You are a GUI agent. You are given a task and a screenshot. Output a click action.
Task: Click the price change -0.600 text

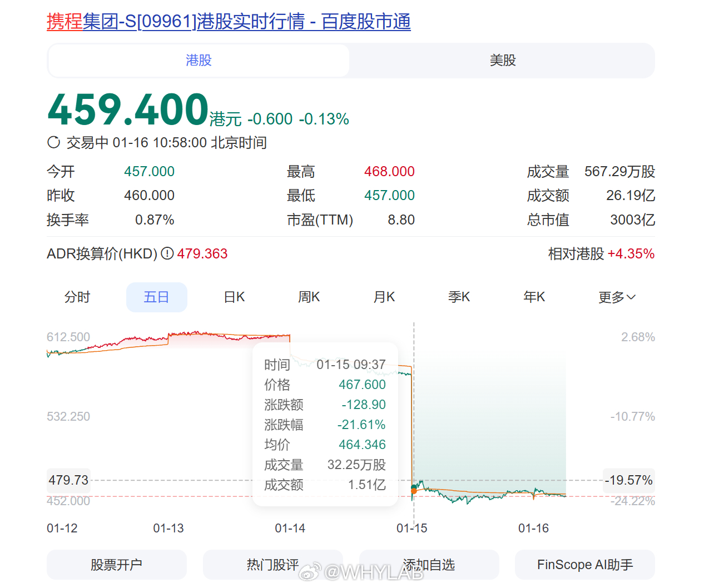tap(270, 119)
